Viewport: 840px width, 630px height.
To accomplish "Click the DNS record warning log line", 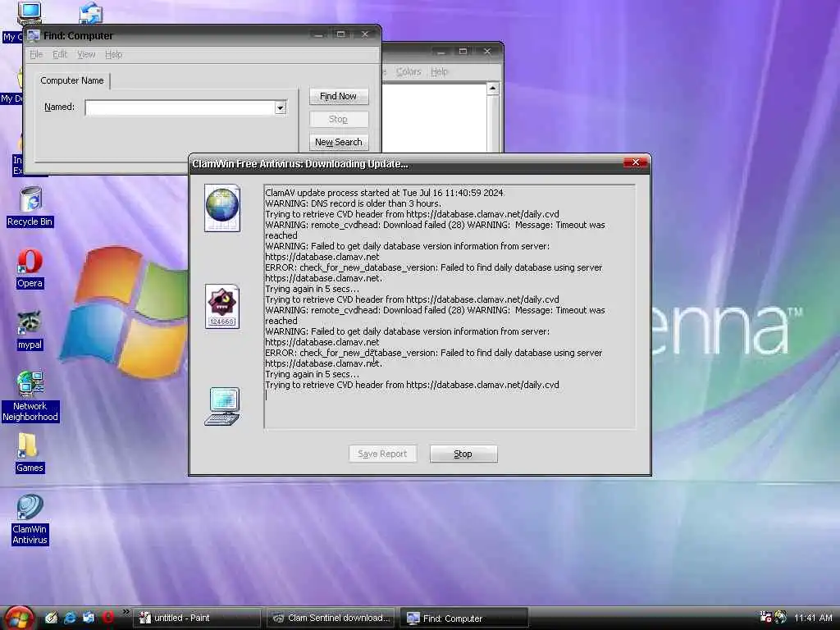I will [353, 203].
